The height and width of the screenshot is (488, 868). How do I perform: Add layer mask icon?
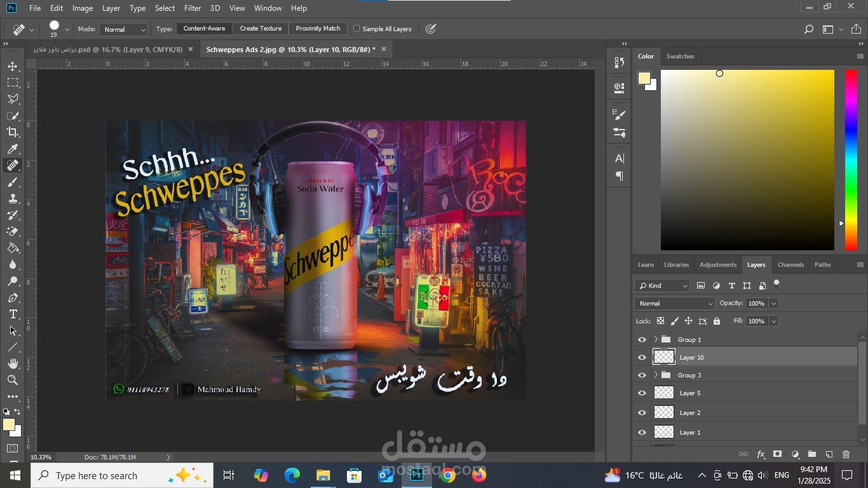point(777,454)
